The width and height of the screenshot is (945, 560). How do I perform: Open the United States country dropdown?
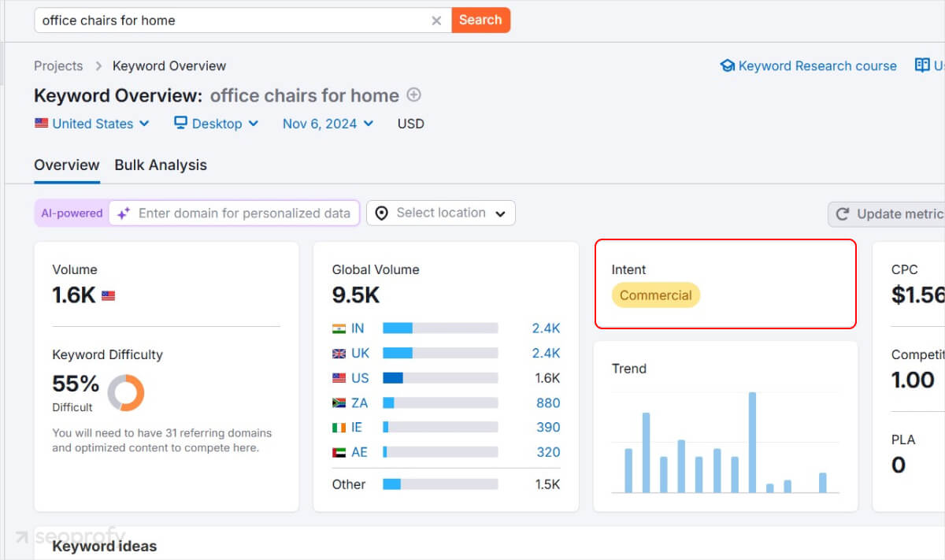coord(92,124)
